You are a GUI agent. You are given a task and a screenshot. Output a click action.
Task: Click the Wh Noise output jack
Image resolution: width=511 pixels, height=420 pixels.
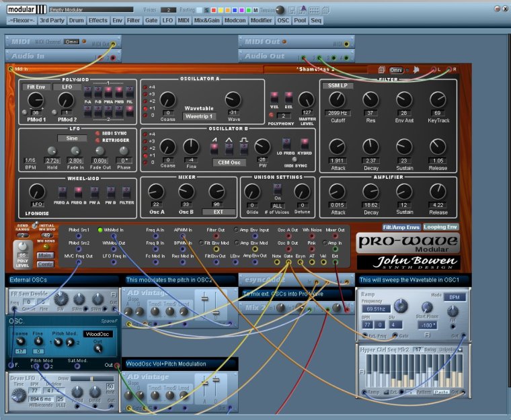click(311, 236)
